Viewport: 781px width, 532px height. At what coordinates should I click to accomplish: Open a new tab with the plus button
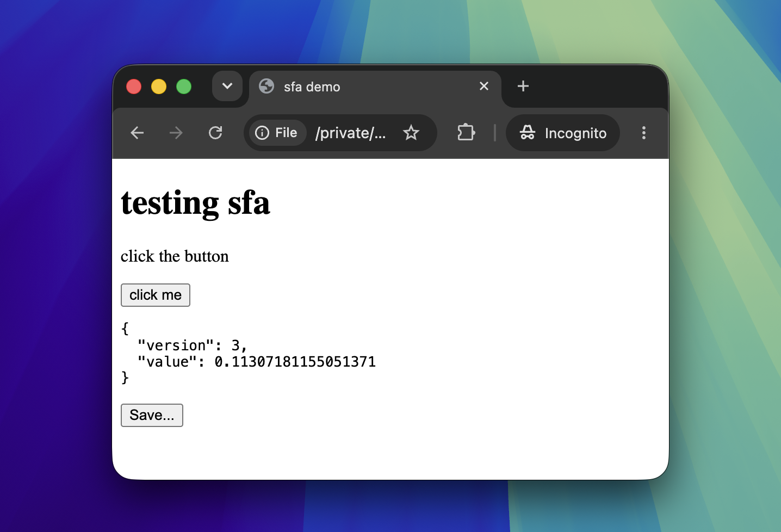(x=523, y=86)
